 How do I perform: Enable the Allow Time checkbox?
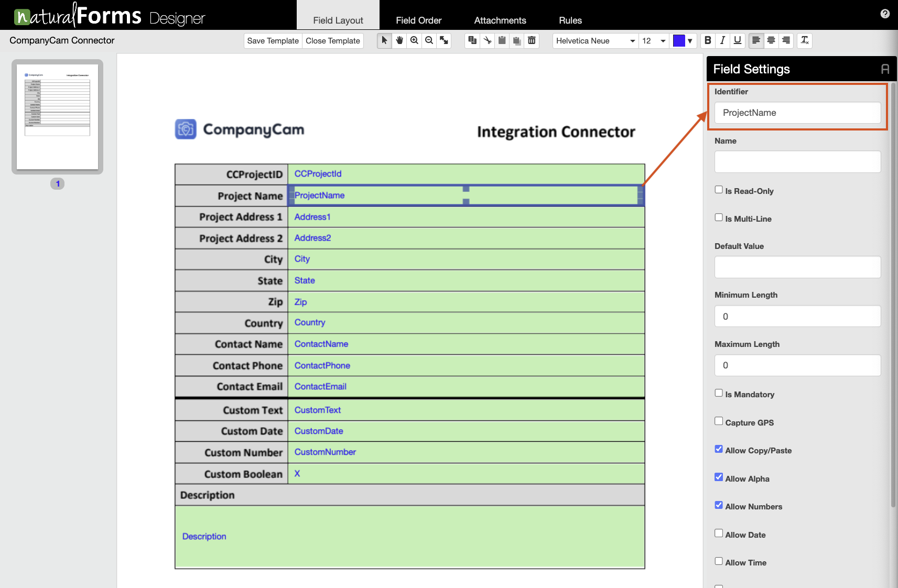point(719,561)
